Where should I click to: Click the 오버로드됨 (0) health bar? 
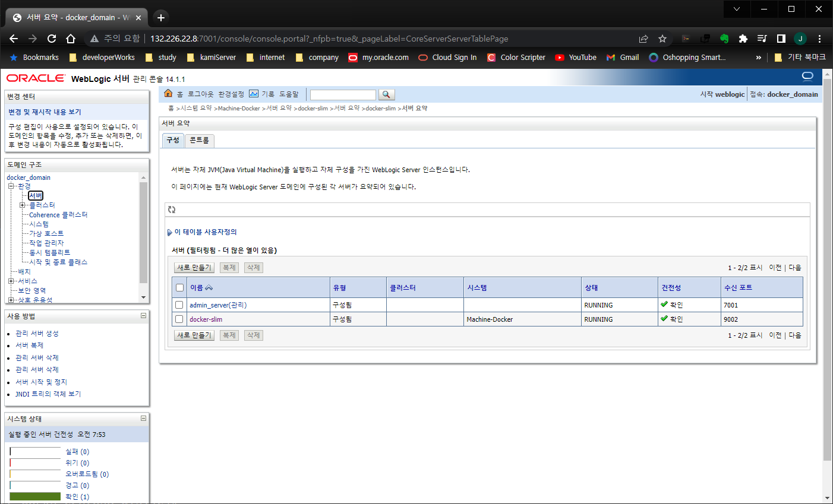35,474
